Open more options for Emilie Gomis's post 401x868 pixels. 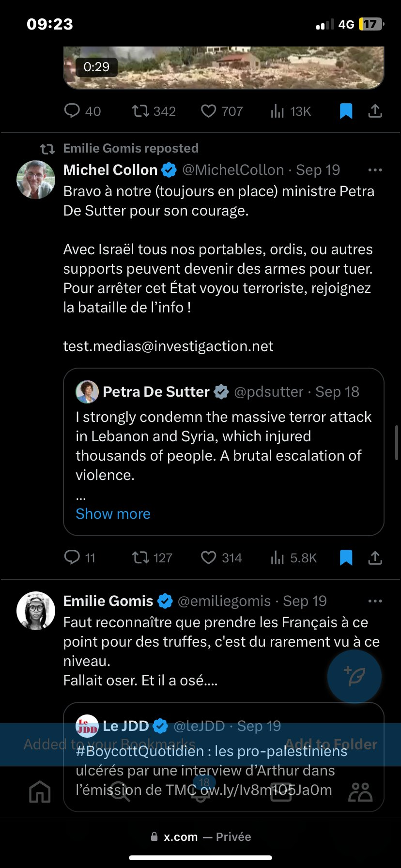(x=375, y=601)
